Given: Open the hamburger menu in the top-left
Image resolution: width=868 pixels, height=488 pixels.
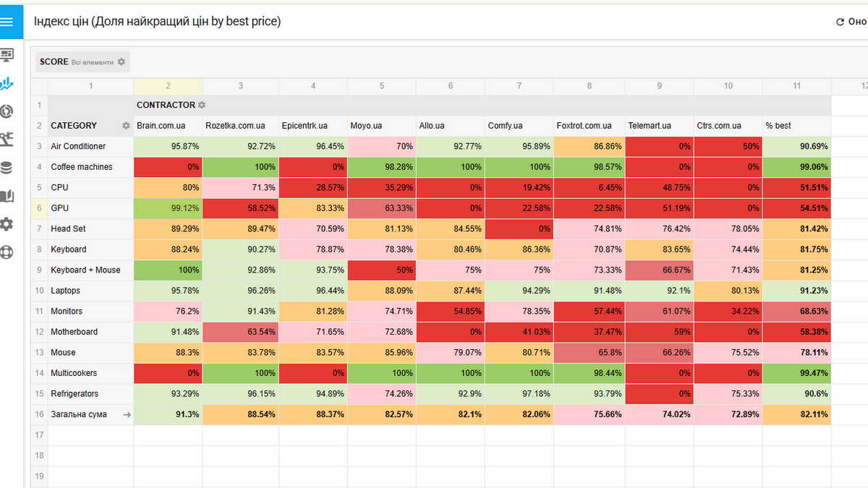Looking at the screenshot, I should click(x=7, y=21).
